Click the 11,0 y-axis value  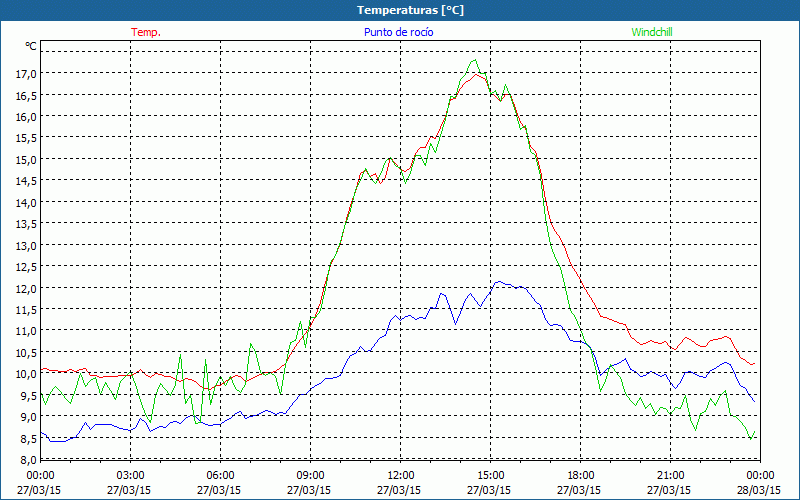pyautogui.click(x=27, y=331)
